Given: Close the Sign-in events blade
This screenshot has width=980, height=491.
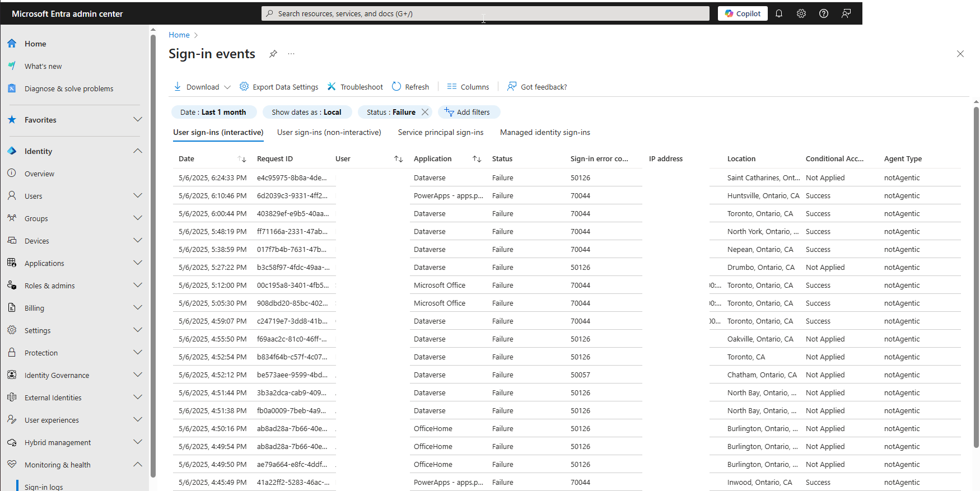Looking at the screenshot, I should click(960, 54).
